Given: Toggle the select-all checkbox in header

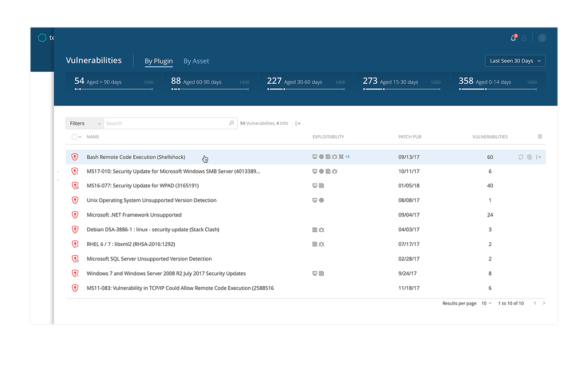Looking at the screenshot, I should 74,137.
